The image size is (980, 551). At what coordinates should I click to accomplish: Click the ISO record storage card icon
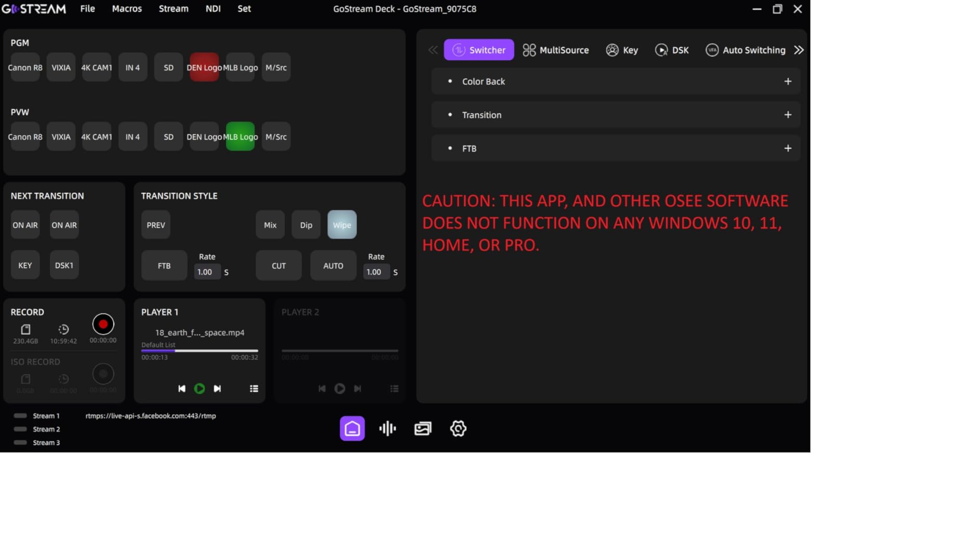(x=25, y=379)
